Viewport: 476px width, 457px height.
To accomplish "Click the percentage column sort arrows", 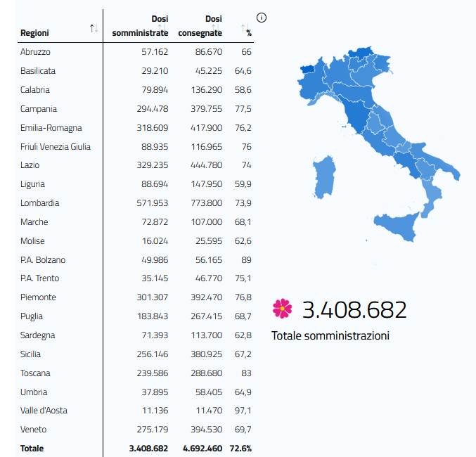I will (x=244, y=28).
